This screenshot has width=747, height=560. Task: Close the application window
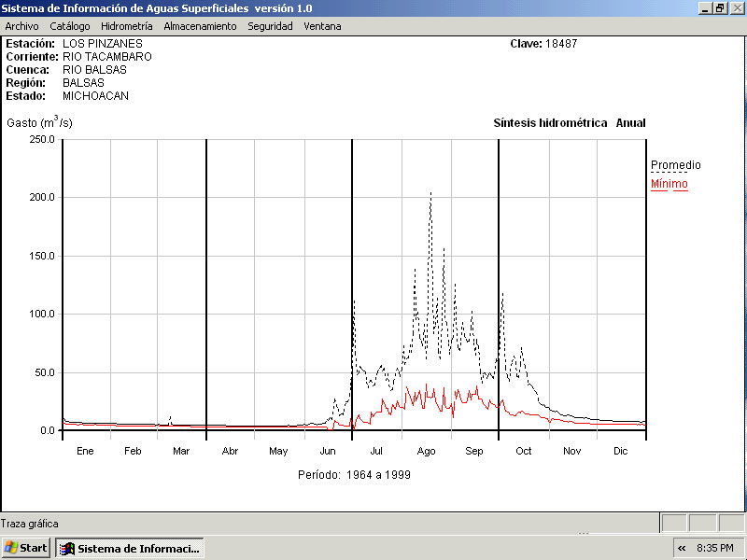[736, 7]
